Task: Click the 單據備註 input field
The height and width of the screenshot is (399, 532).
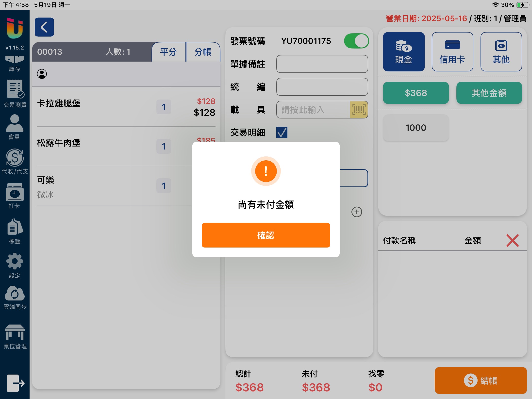Action: point(322,64)
